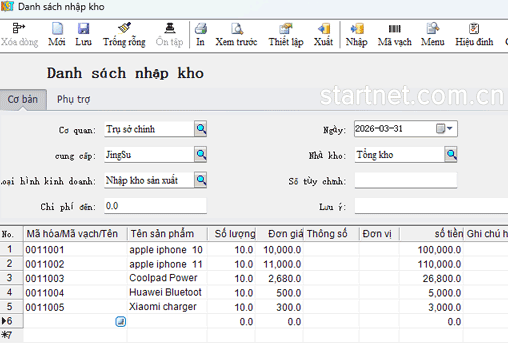This screenshot has height=361, width=508.
Task: Click the Lưu ý note field
Action: coord(431,206)
